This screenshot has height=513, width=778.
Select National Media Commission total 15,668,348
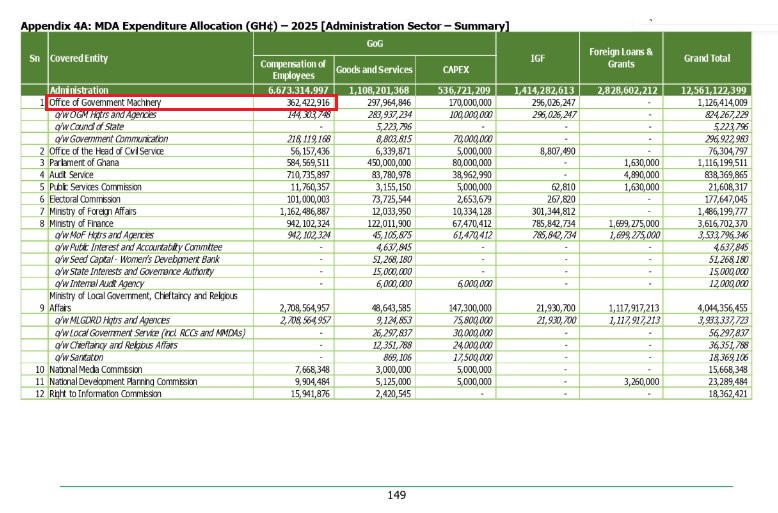click(728, 370)
